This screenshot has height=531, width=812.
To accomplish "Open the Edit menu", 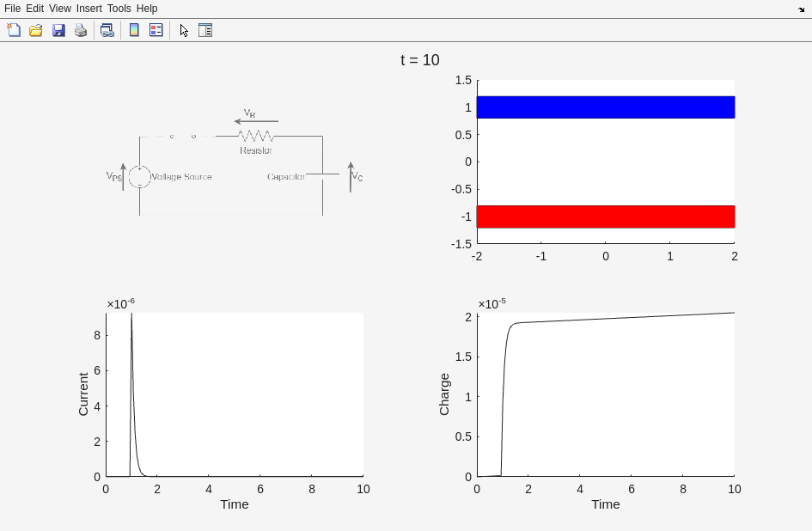I will pos(34,9).
